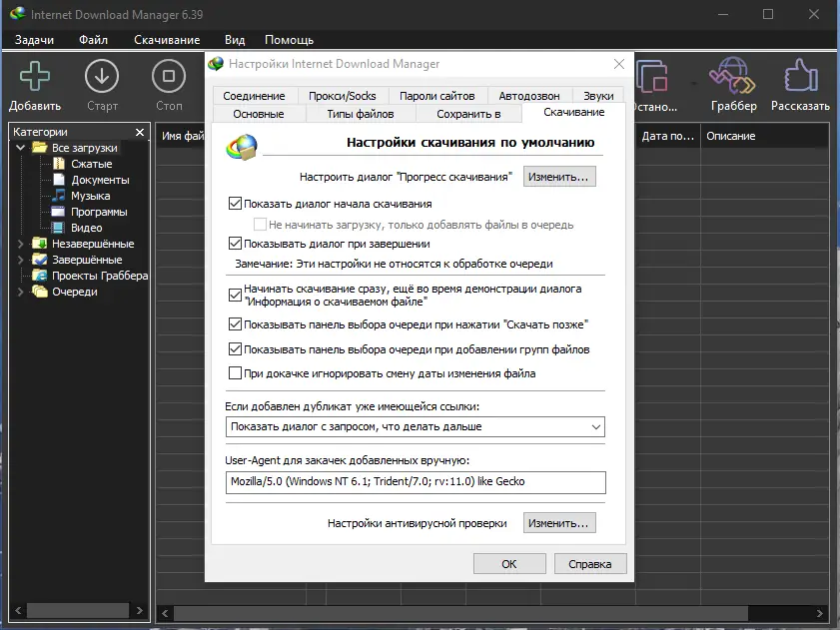
Task: Toggle queue panel при добавлении групп файлов checkbox
Action: [x=235, y=349]
